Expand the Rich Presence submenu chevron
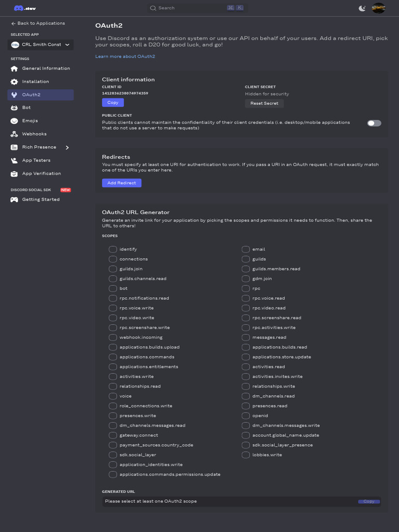The width and height of the screenshot is (399, 532). [67, 148]
